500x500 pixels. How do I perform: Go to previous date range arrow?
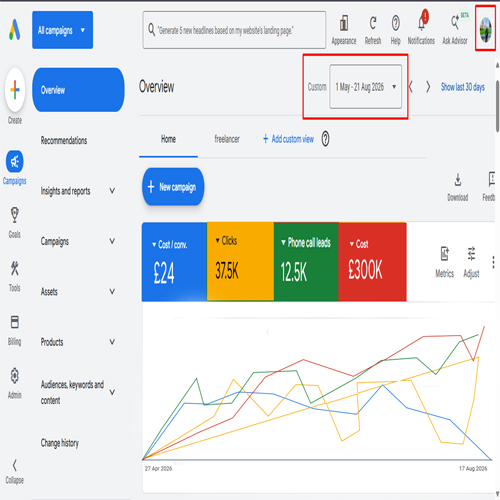[411, 87]
